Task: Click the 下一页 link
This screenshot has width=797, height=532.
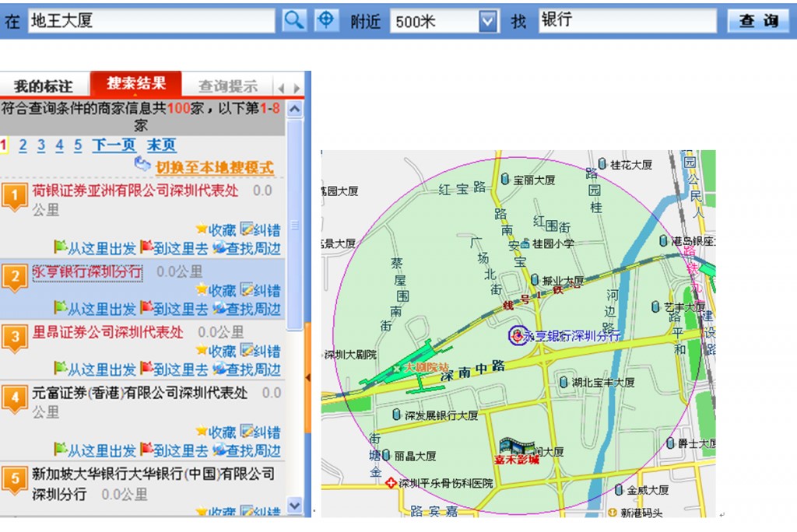Action: click(x=114, y=145)
